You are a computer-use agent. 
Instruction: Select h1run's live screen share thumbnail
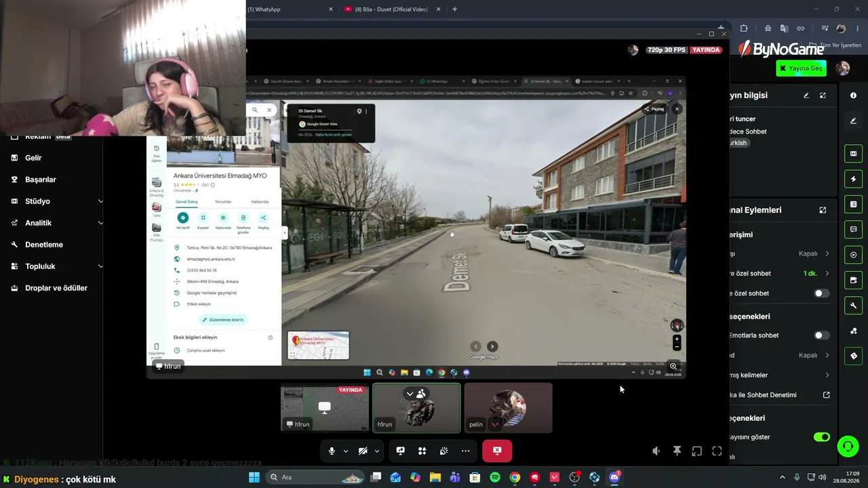325,408
